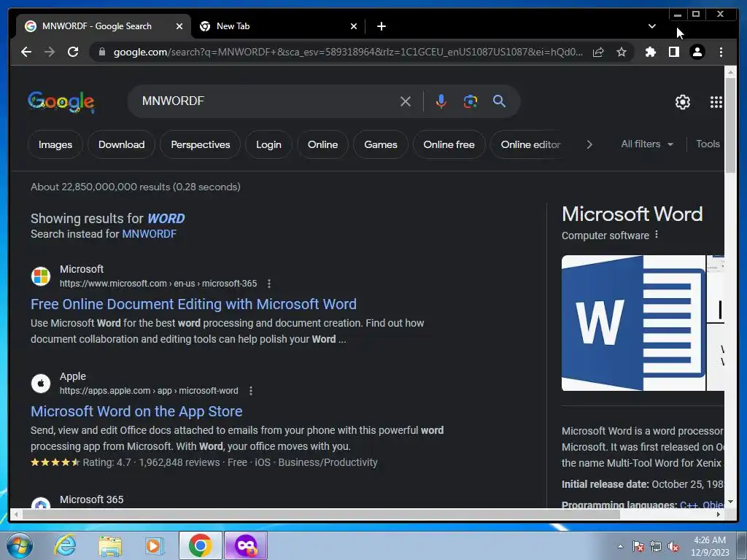The width and height of the screenshot is (747, 560).
Task: Go to Google homepage via logo
Action: (61, 101)
